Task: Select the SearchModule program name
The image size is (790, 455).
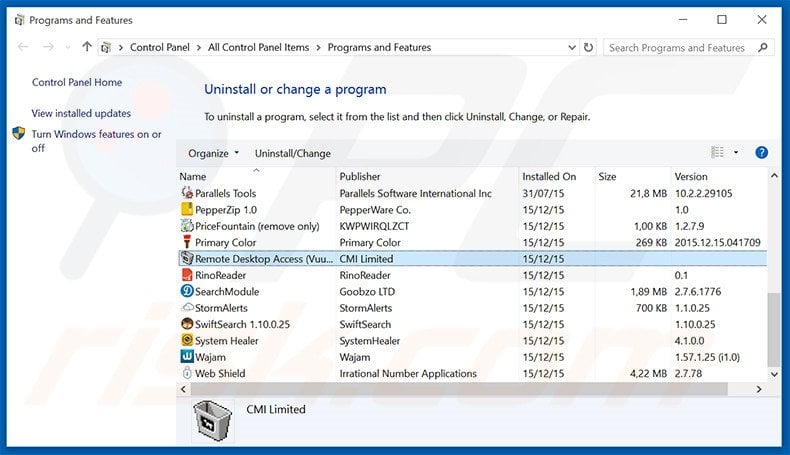Action: 227,291
